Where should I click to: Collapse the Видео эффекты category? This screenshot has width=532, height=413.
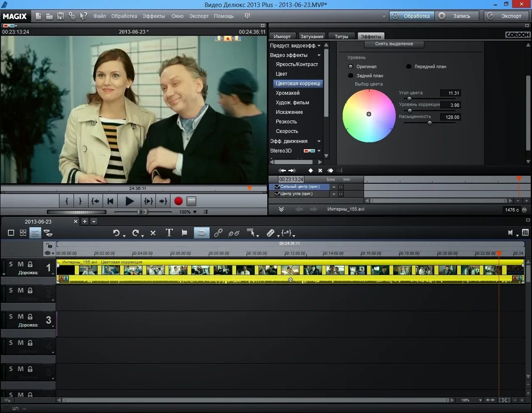click(319, 55)
